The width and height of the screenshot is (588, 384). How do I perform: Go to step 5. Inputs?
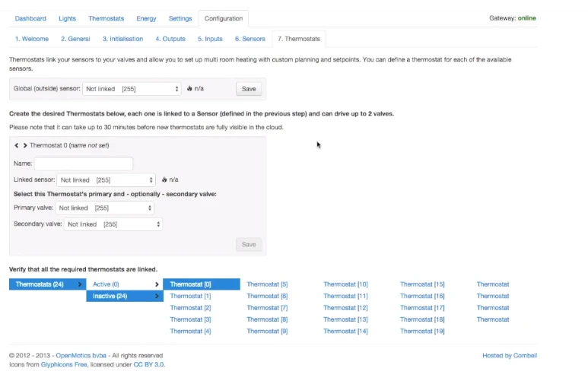click(x=210, y=39)
